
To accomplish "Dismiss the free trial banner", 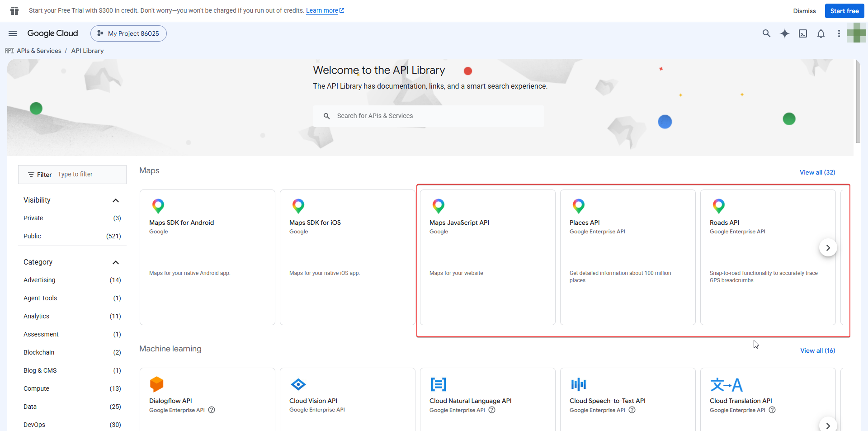I will tap(804, 11).
